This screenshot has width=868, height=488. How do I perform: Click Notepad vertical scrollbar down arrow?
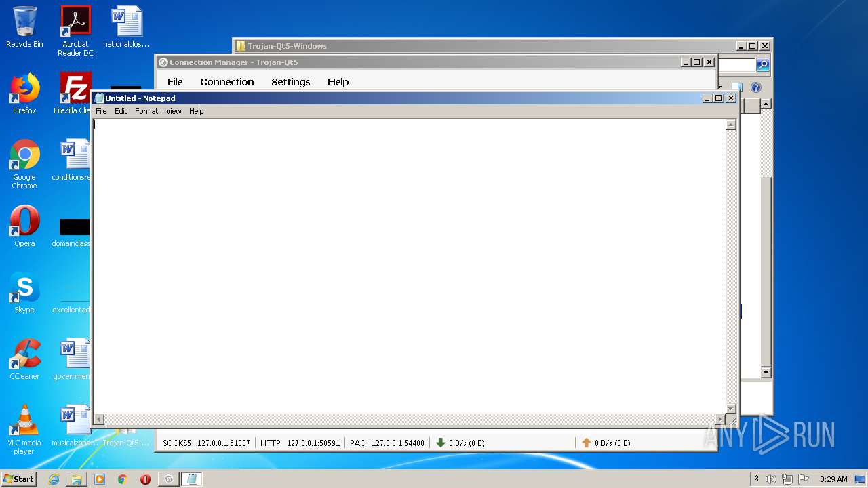point(731,409)
